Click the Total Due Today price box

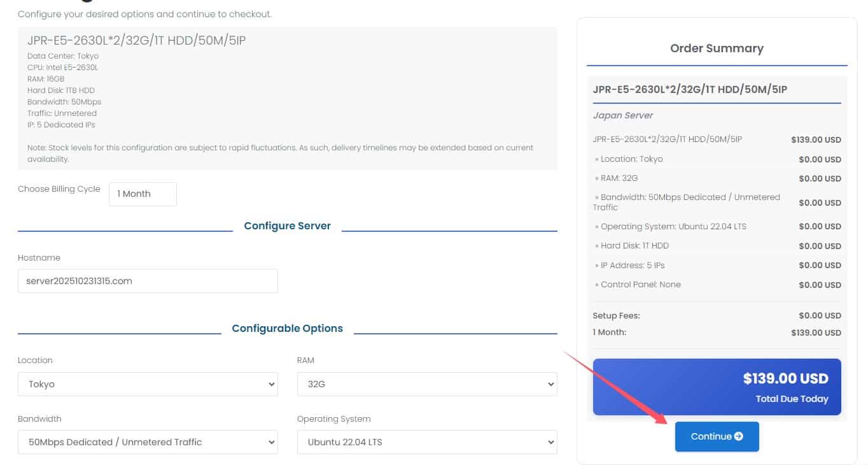[717, 387]
